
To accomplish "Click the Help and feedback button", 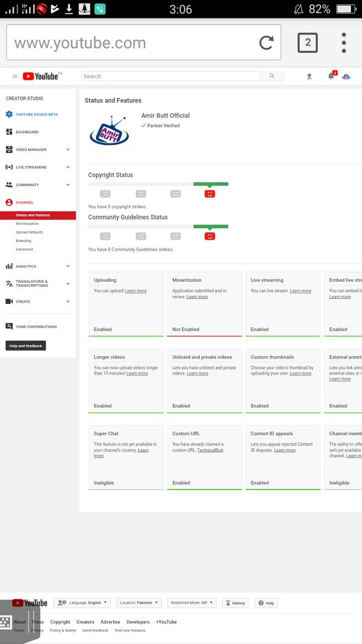I will click(x=26, y=346).
